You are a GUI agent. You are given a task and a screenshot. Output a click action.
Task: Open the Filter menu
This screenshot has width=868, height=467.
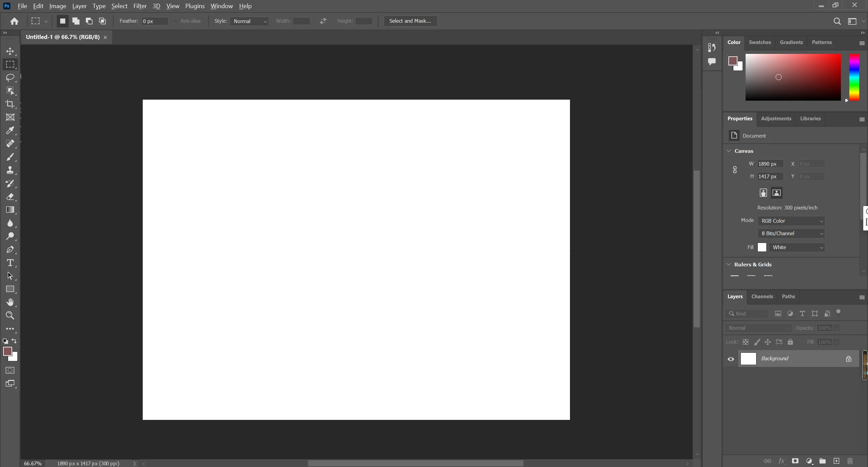point(140,6)
